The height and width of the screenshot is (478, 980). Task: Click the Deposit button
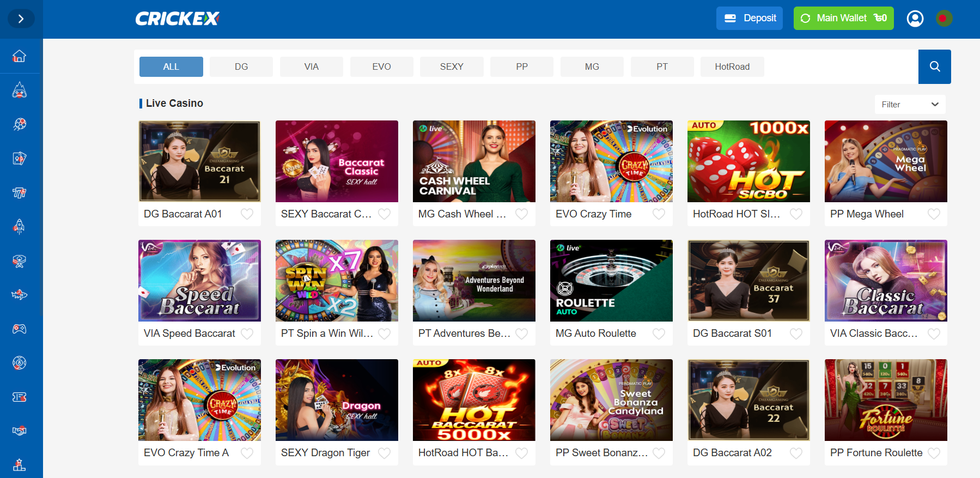click(749, 18)
